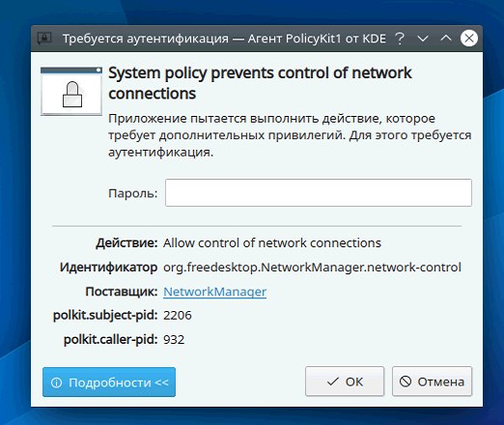Click the window menu icon in the titlebar

44,39
